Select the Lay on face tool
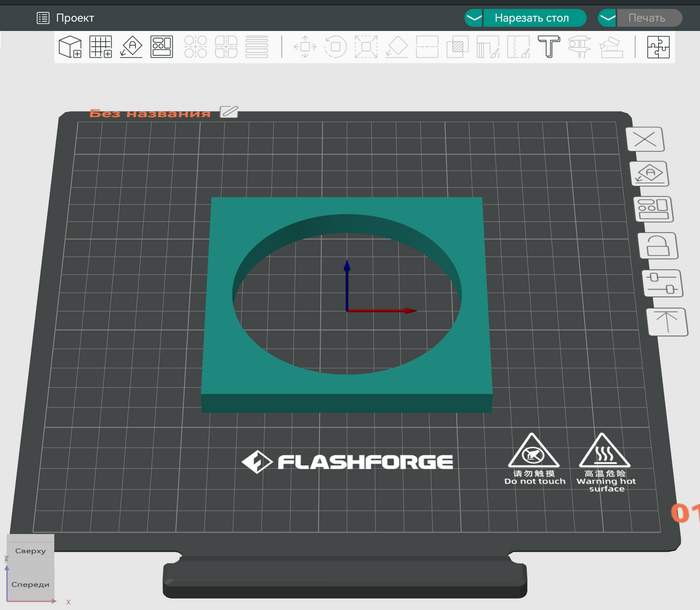 [x=396, y=47]
